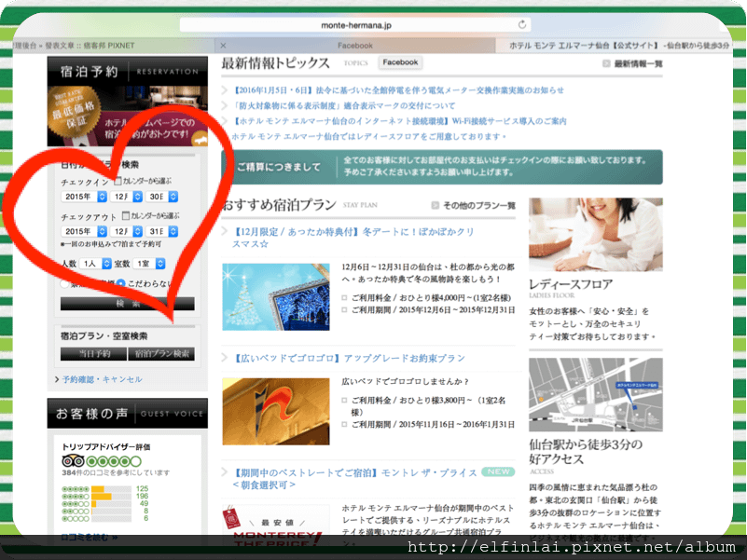Click the 宿泊プラン検索 button

pyautogui.click(x=161, y=354)
